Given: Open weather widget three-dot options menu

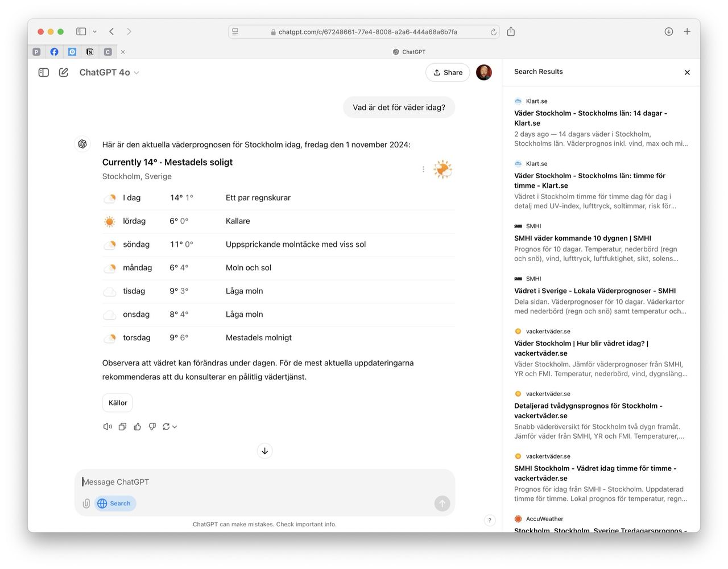Looking at the screenshot, I should click(x=423, y=169).
